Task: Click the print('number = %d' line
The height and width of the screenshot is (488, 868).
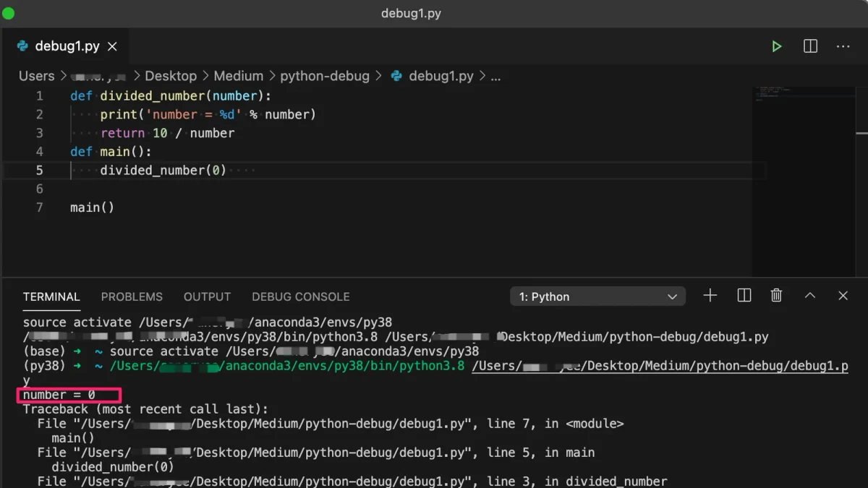Action: pyautogui.click(x=208, y=114)
